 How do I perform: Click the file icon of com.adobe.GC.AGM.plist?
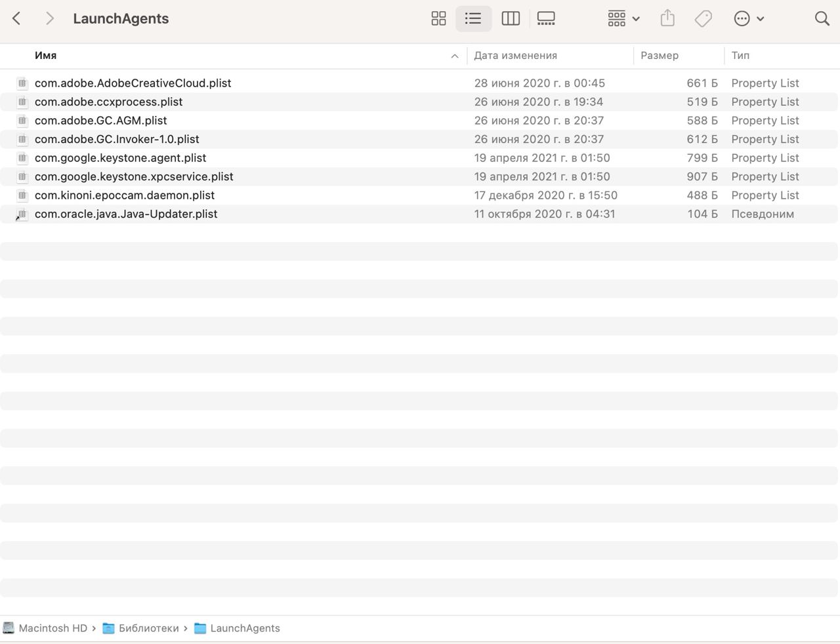tap(22, 121)
